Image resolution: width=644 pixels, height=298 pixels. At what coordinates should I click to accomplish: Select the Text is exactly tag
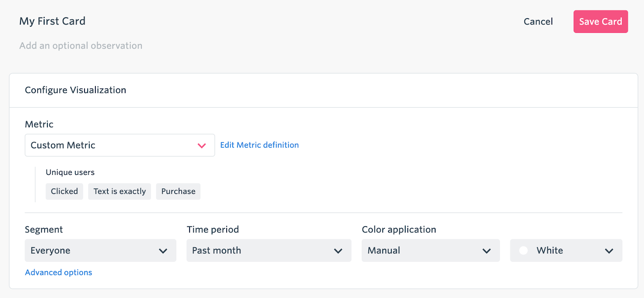click(120, 191)
